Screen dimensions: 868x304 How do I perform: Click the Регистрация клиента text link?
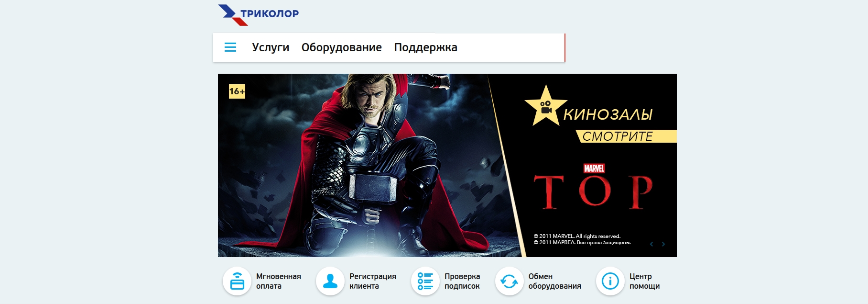click(x=373, y=281)
